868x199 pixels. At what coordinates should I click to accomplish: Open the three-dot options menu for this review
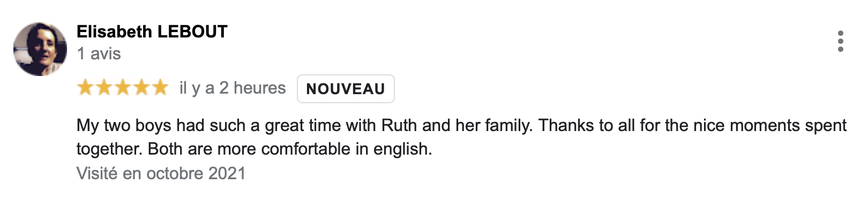(840, 41)
